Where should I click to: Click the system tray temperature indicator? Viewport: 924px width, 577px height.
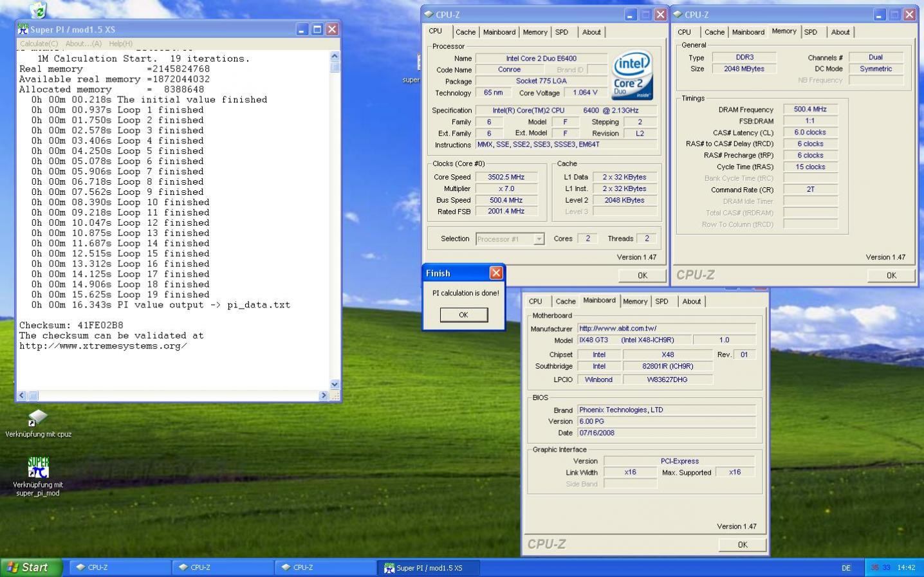(880, 567)
